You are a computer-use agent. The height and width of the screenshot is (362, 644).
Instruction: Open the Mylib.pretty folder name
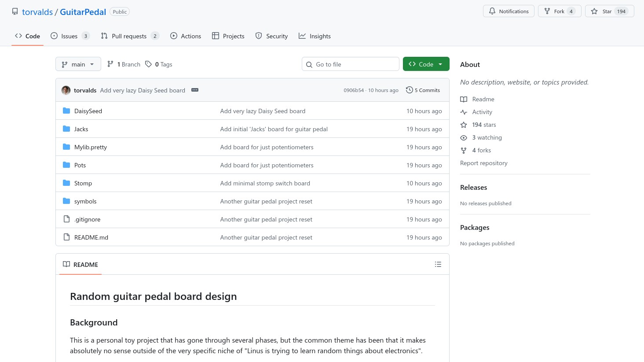(x=91, y=147)
